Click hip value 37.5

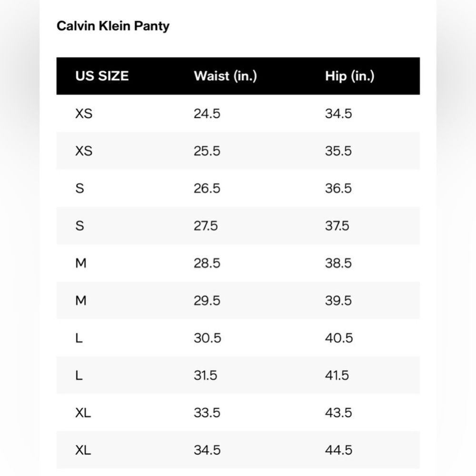pos(337,226)
